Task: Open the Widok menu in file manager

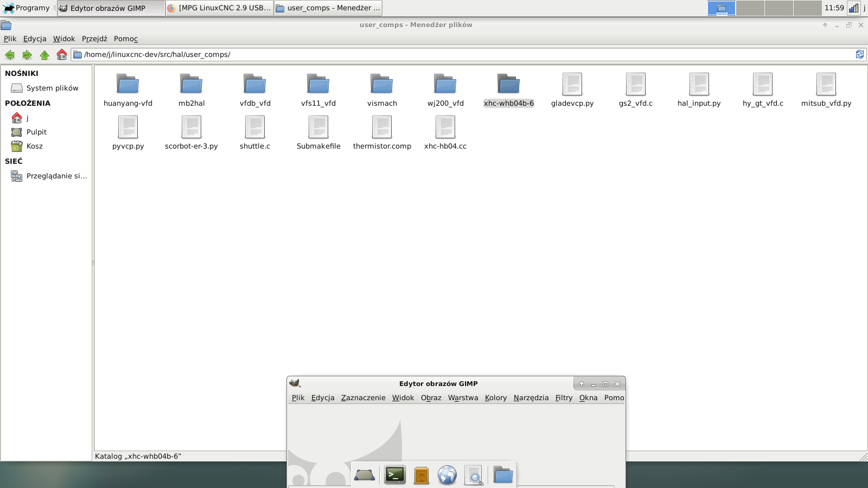Action: point(64,39)
